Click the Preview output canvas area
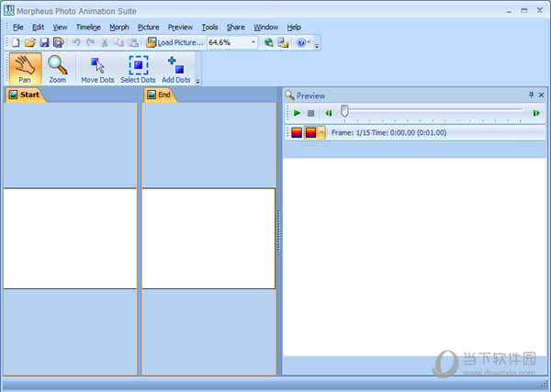Image resolution: width=551 pixels, height=392 pixels. click(414, 257)
